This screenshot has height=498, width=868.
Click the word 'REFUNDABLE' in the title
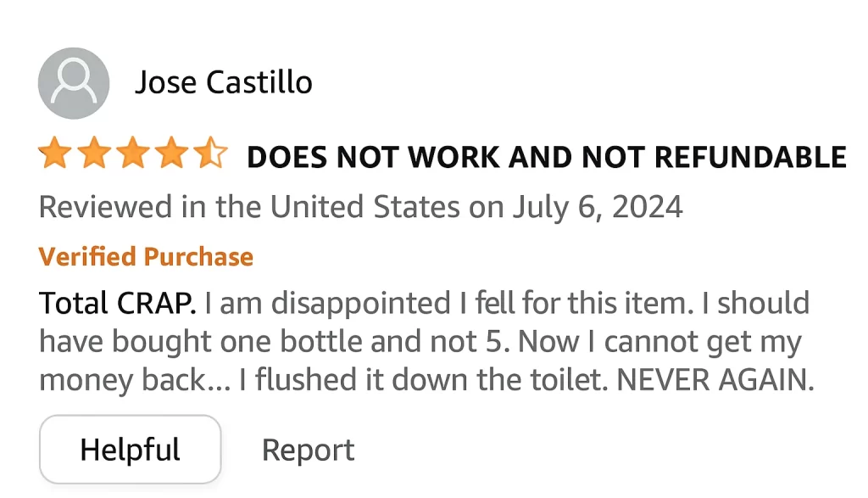click(751, 157)
